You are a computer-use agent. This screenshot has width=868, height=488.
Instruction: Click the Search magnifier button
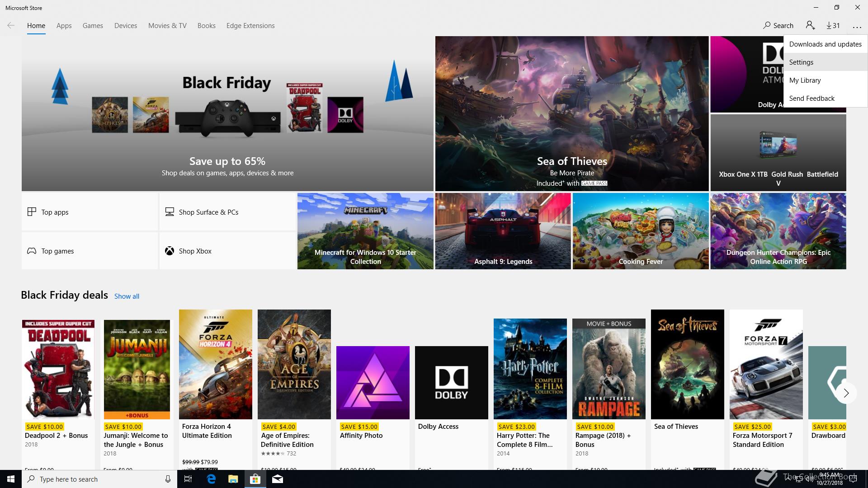[778, 26]
